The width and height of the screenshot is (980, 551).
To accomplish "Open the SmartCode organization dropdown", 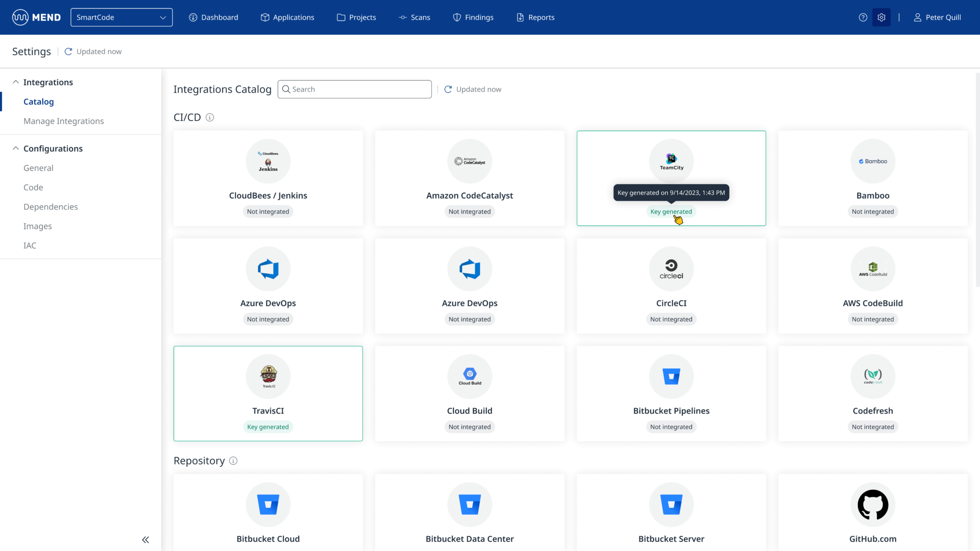I will [x=122, y=17].
